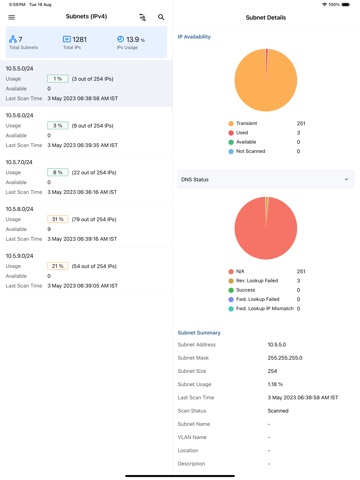Select subnet 10.5.9.0/24
The height and width of the screenshot is (480, 360).
86,271
